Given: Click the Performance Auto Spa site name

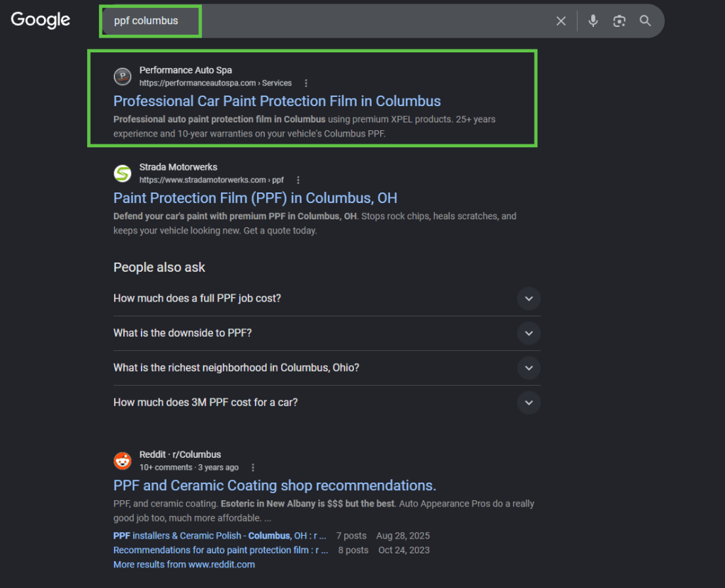Looking at the screenshot, I should pos(186,70).
